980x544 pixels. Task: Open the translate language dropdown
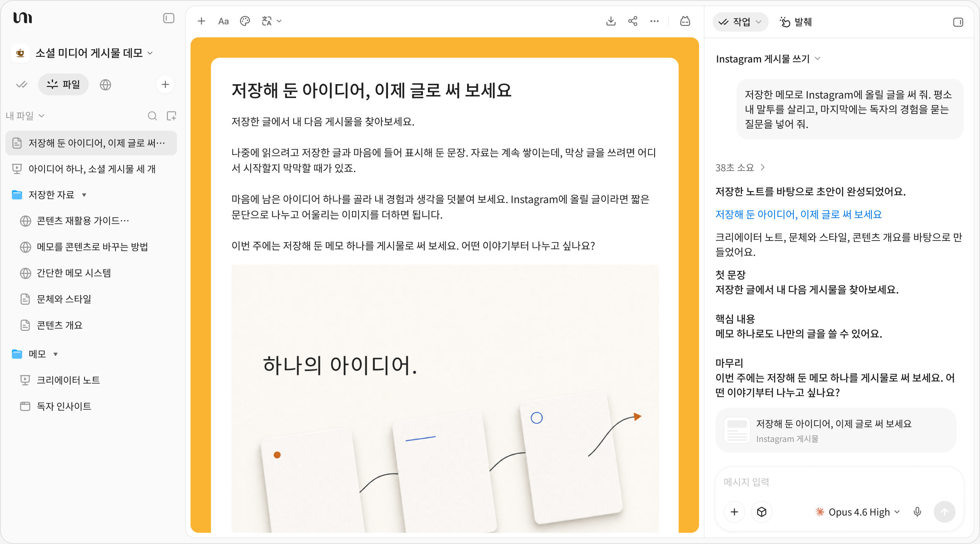(272, 21)
